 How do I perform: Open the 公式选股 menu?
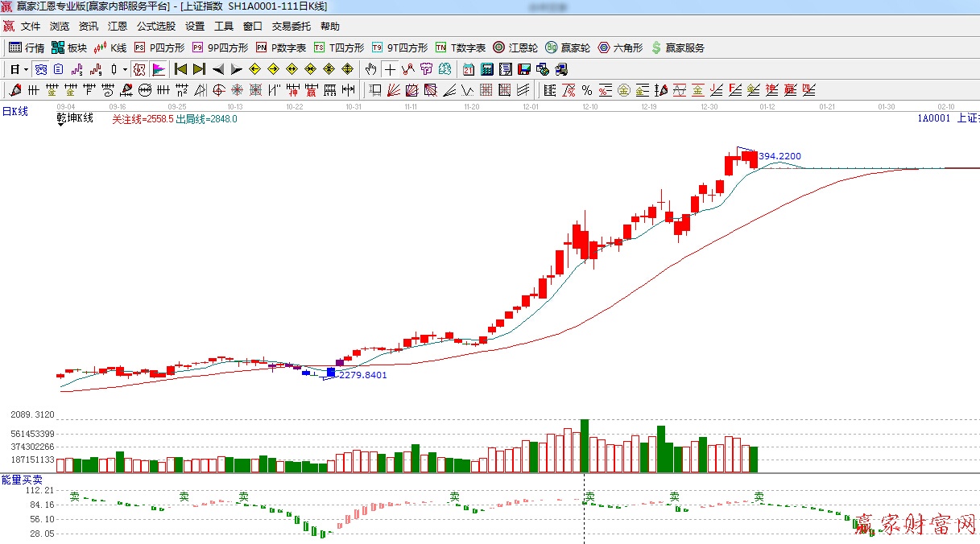(156, 27)
